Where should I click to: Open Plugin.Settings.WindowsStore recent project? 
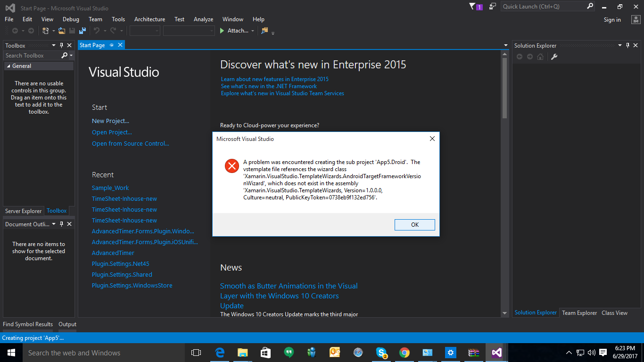tap(132, 286)
